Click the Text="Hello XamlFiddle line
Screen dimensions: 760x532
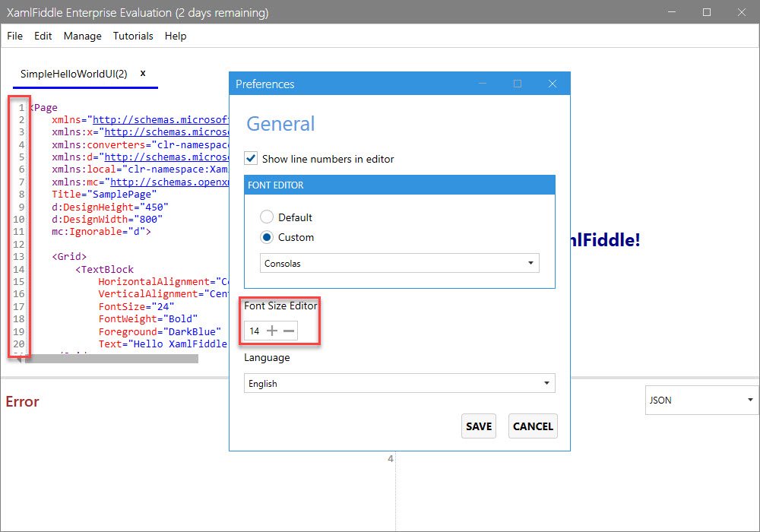point(163,344)
